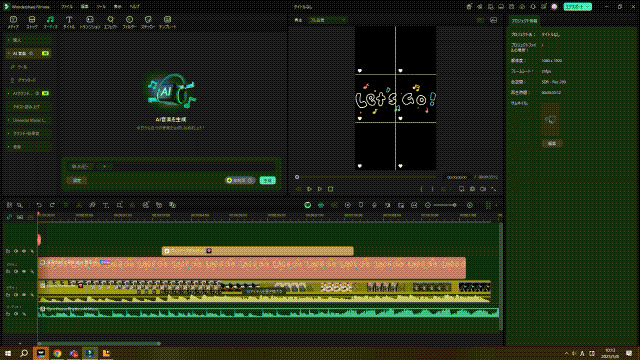Open the Help menu in the menu bar

click(134, 7)
